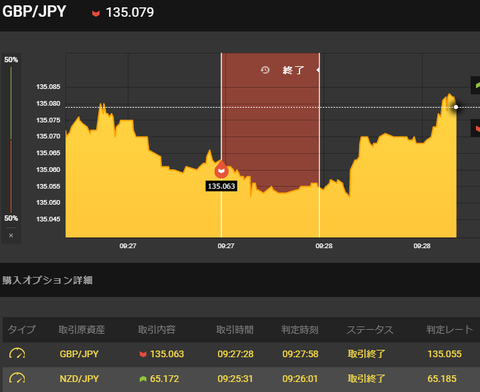Click 取引終了 status in GBP/JPY row
480x392 pixels.
(x=366, y=354)
